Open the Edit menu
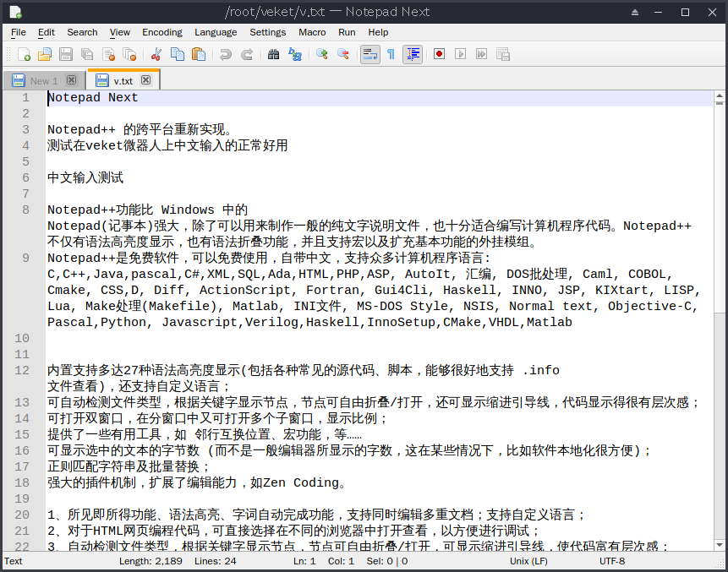This screenshot has height=572, width=728. click(x=47, y=32)
